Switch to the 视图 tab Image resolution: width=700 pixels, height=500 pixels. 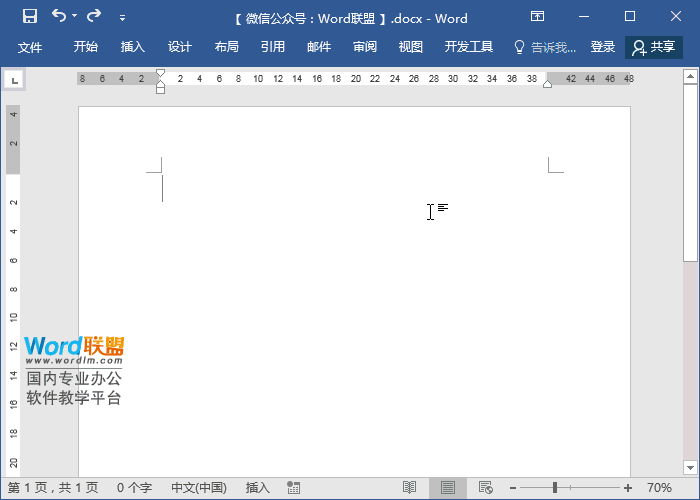tap(411, 47)
